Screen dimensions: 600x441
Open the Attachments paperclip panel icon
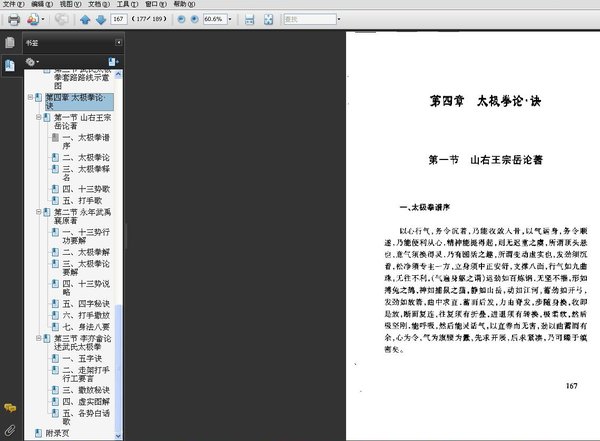(10, 430)
